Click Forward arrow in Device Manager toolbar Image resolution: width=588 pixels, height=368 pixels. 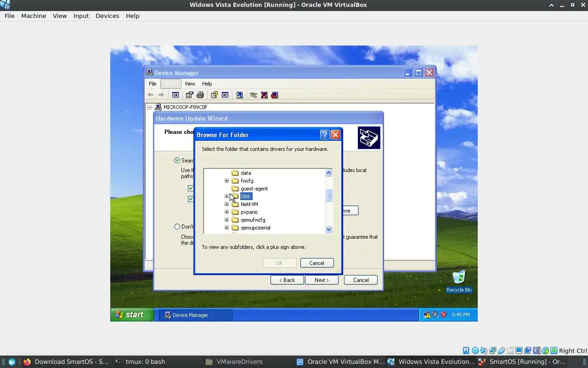click(161, 95)
